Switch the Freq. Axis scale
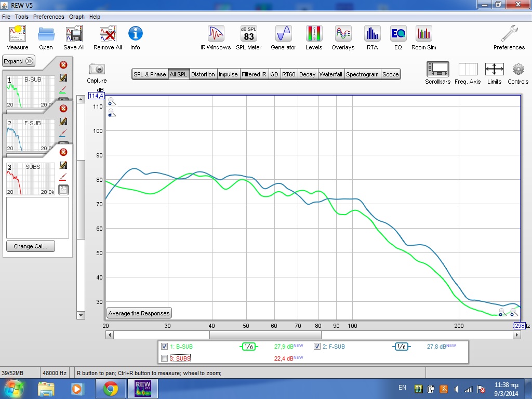532x399 pixels. coord(468,73)
